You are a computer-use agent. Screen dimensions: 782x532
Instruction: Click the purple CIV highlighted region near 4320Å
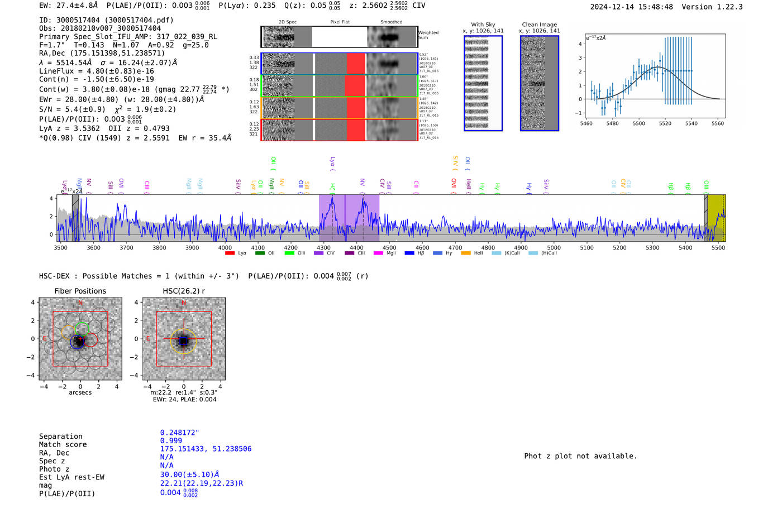coord(332,218)
